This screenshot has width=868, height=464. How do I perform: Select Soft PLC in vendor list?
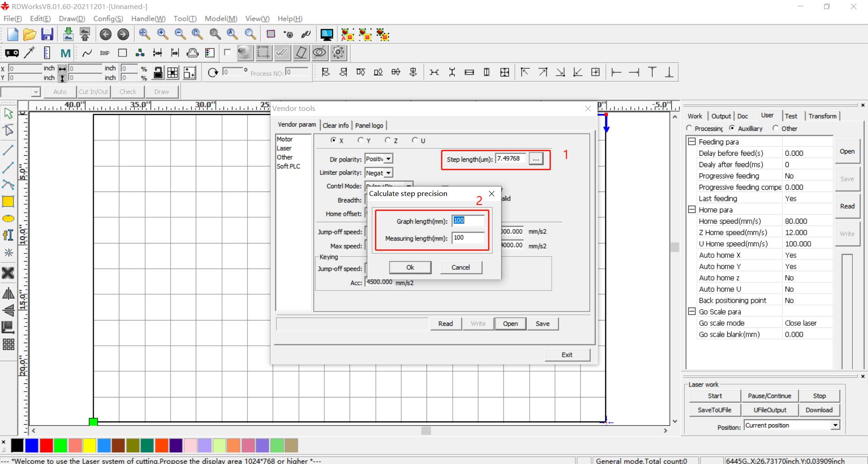click(289, 166)
